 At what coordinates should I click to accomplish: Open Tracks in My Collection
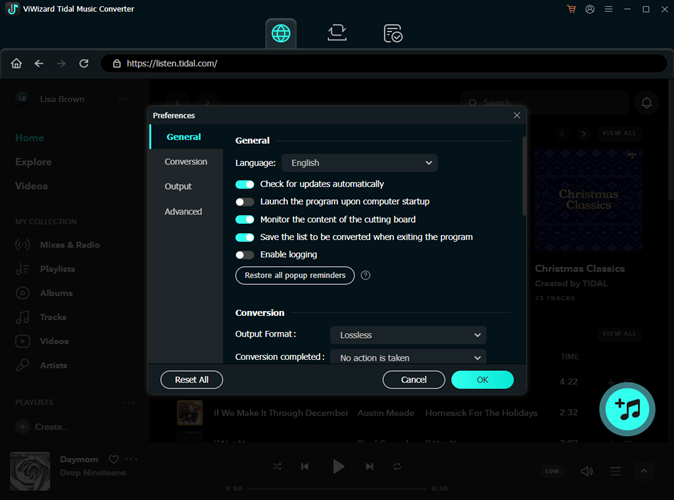tap(41, 317)
